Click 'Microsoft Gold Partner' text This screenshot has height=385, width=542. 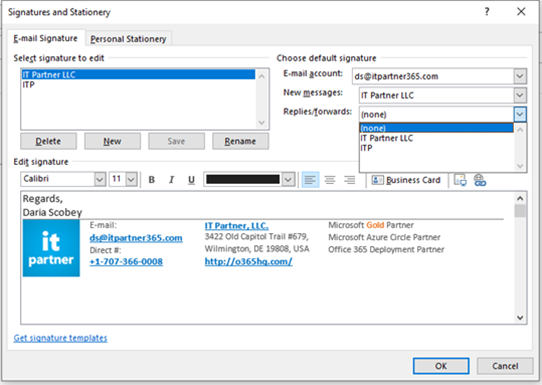(371, 225)
